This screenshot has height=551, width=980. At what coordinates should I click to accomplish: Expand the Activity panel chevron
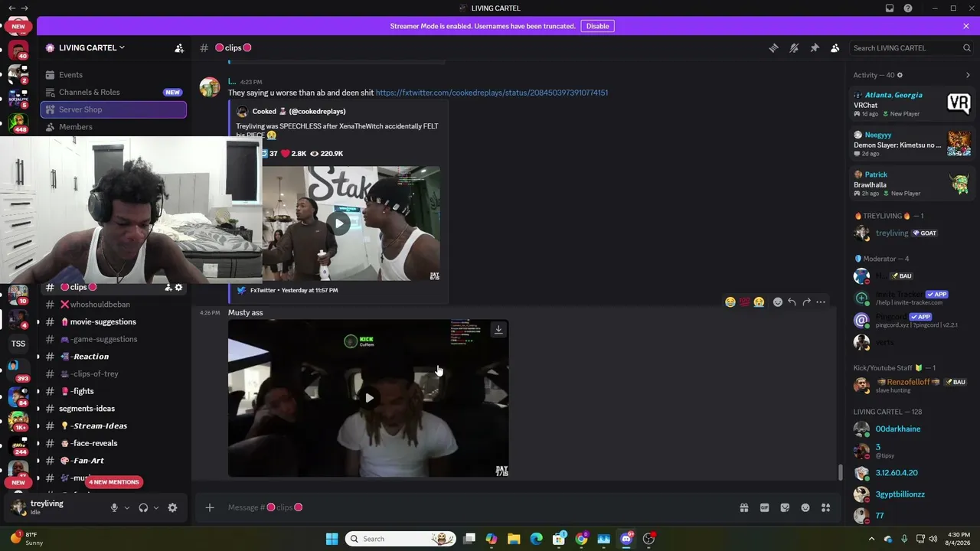[x=968, y=75]
